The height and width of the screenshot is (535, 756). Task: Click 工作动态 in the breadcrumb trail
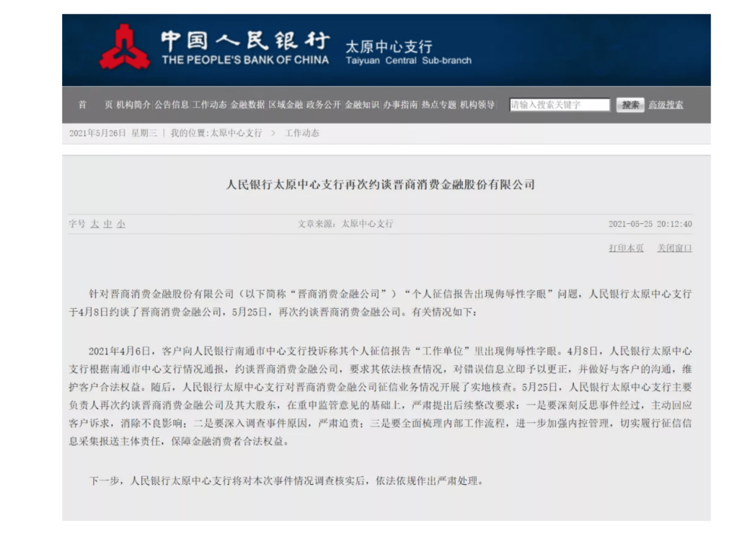302,133
